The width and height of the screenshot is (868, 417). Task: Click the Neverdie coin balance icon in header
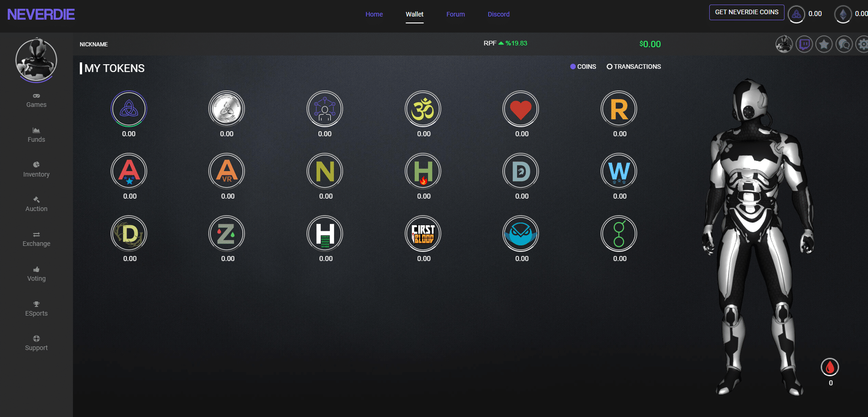point(796,14)
